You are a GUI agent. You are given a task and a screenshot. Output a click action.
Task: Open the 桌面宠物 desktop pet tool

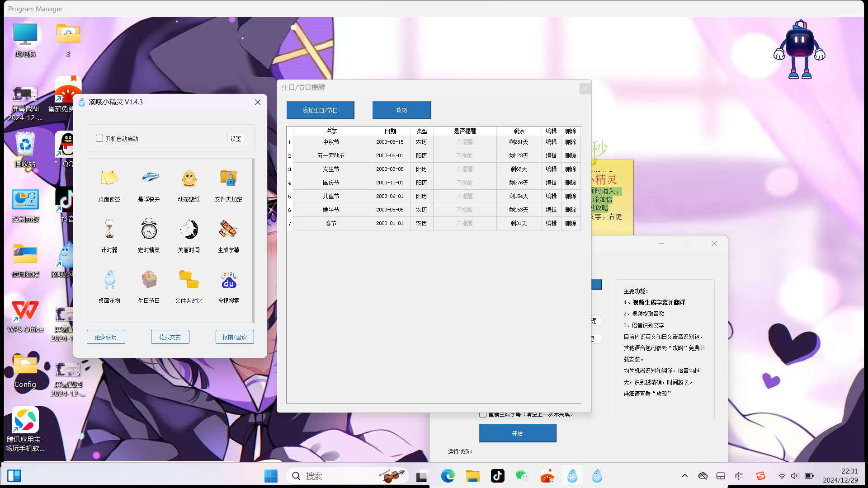tap(109, 286)
